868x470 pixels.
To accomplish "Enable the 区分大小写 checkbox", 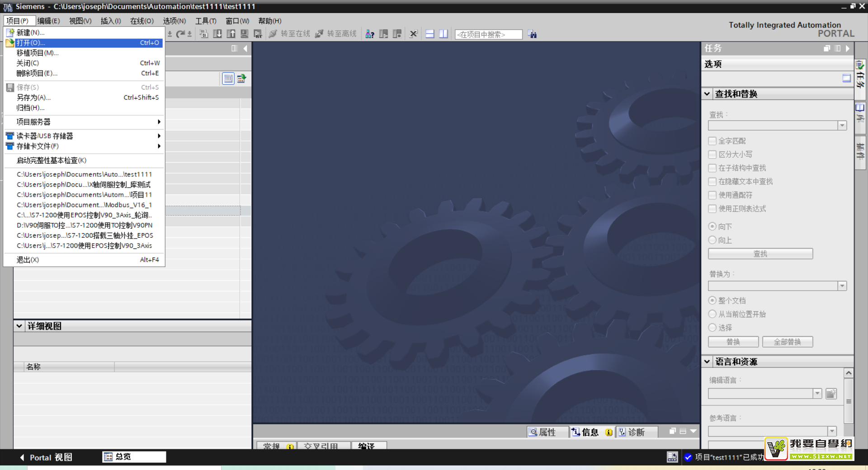I will [712, 155].
